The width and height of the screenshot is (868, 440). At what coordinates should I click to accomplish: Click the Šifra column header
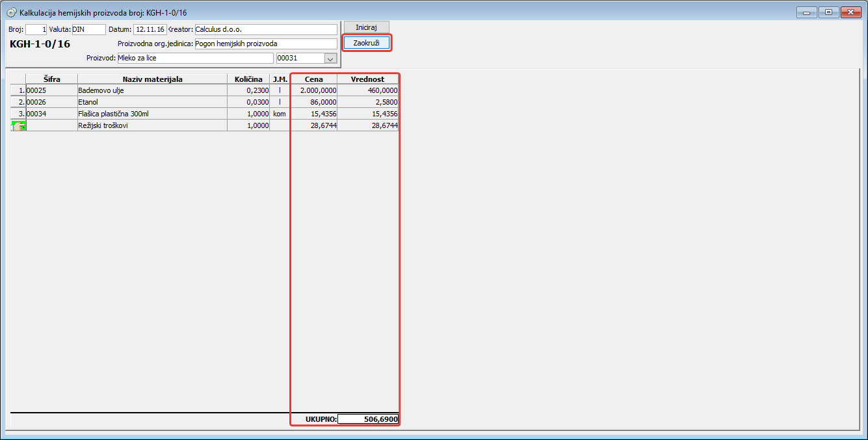(51, 79)
